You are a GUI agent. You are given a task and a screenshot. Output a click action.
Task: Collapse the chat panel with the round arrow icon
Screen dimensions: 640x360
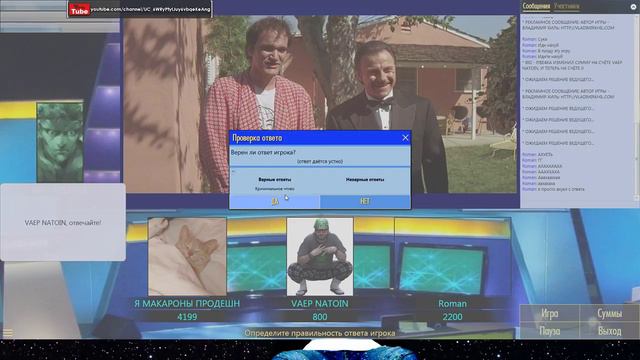tap(634, 7)
